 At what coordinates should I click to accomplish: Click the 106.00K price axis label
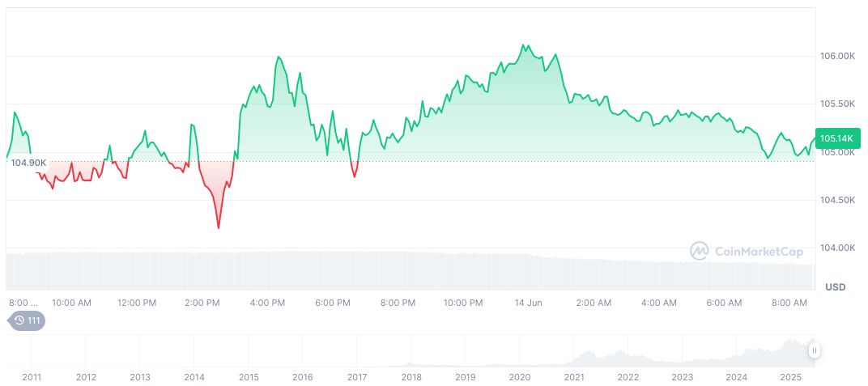837,57
